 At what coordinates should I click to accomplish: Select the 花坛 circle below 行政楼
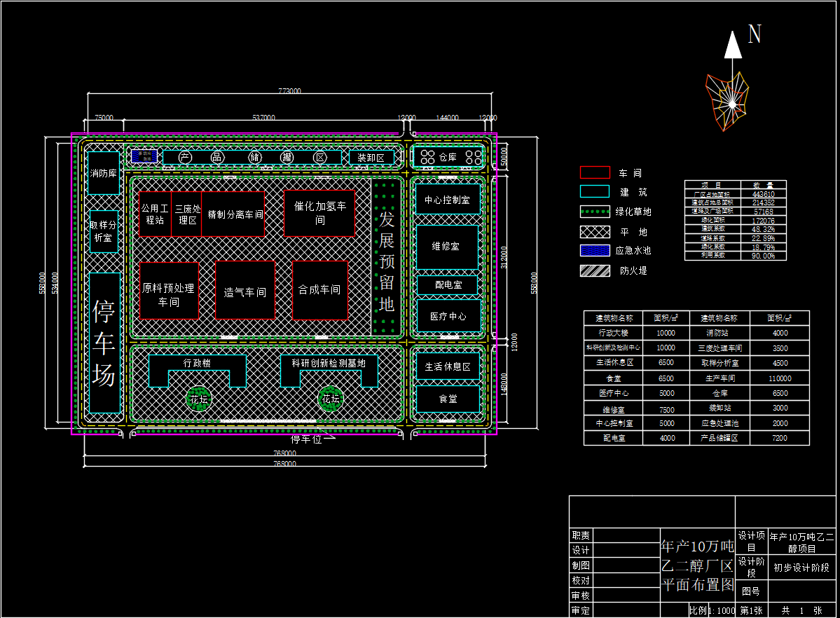pyautogui.click(x=196, y=399)
